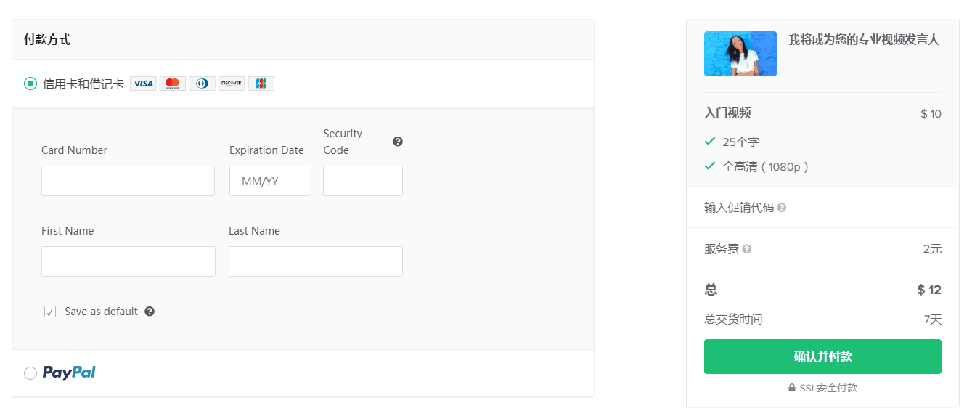
Task: Open the 输入促销代码 promo code link
Action: point(739,208)
